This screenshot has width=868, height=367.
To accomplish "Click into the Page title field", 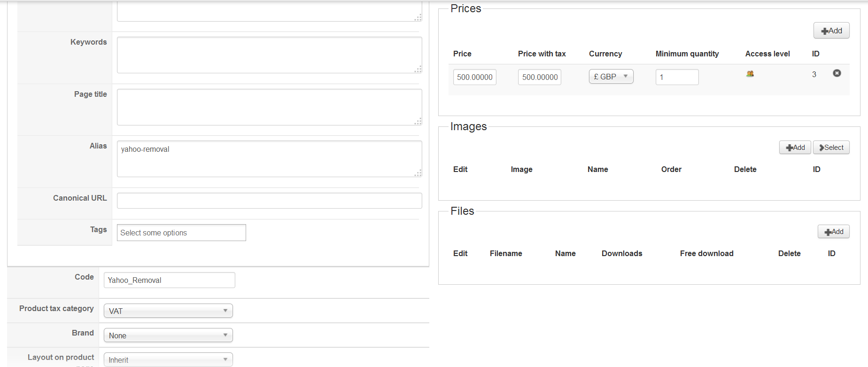I will coord(269,107).
